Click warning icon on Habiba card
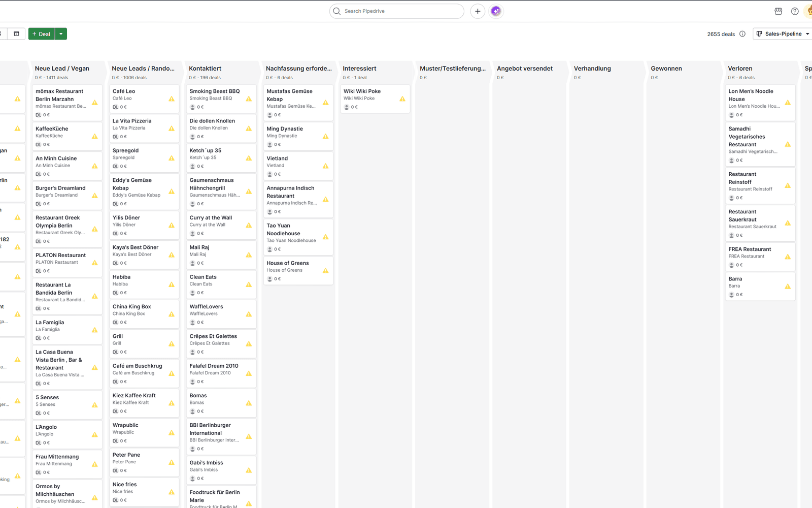 [x=172, y=284]
